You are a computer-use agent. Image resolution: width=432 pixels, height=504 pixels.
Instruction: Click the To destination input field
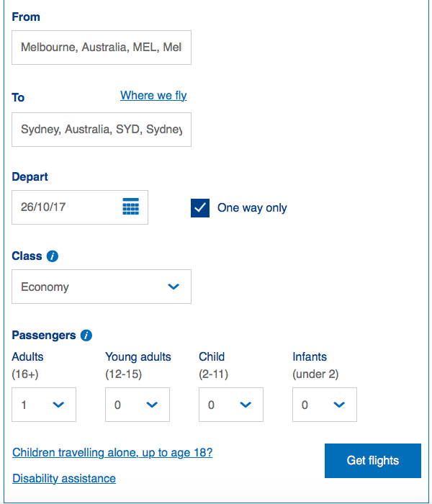click(x=102, y=130)
